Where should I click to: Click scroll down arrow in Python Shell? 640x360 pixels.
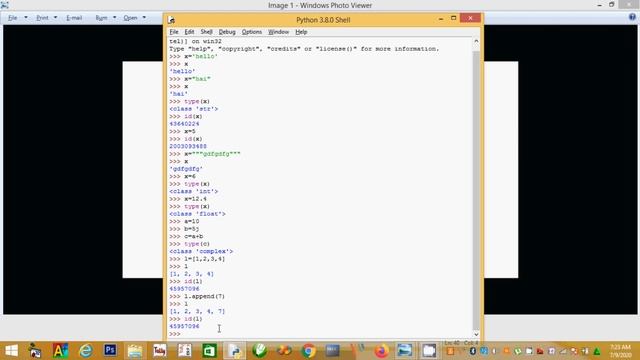[x=476, y=334]
